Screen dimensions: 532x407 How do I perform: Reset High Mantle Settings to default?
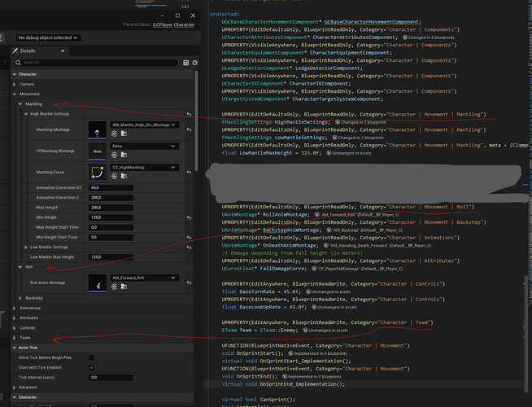(189, 114)
